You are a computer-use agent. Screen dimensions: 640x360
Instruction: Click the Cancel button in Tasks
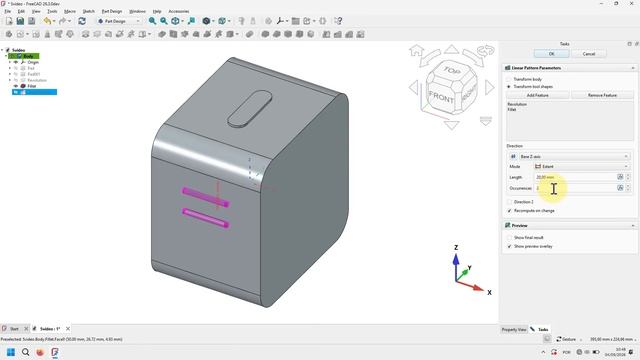point(589,54)
